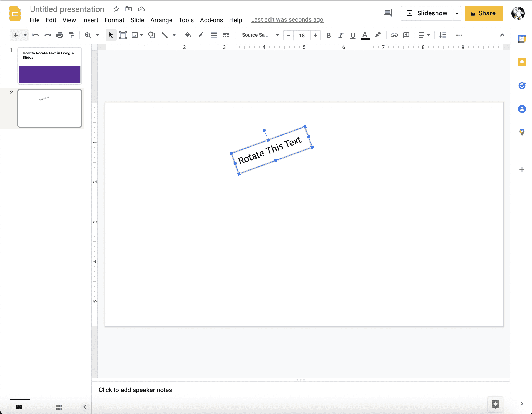
Task: Click the Share button
Action: pyautogui.click(x=483, y=13)
